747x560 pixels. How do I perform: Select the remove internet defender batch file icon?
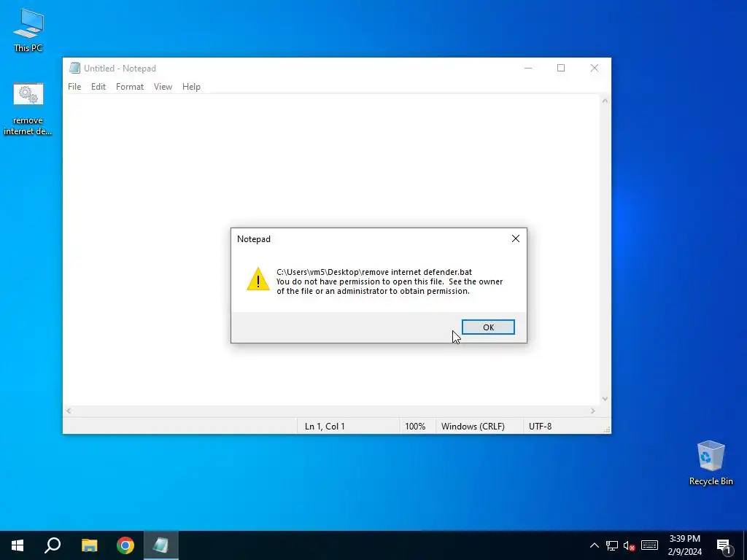(x=28, y=109)
